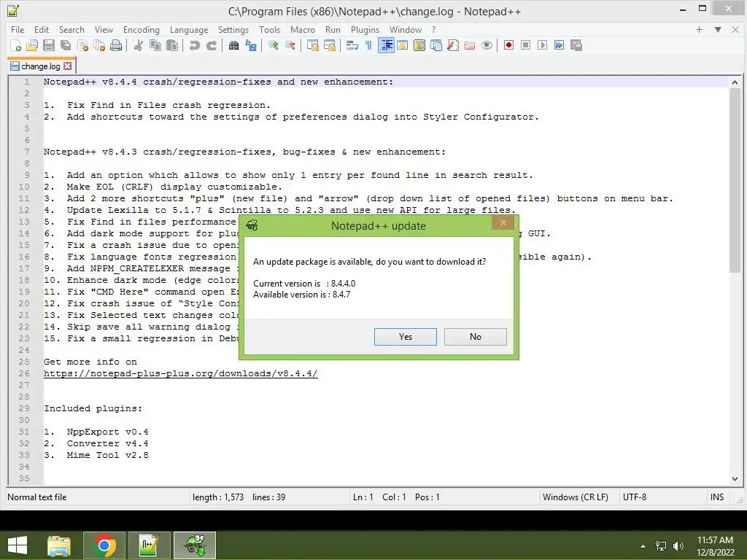This screenshot has height=560, width=747.
Task: Click the INS status bar indicator
Action: point(717,497)
